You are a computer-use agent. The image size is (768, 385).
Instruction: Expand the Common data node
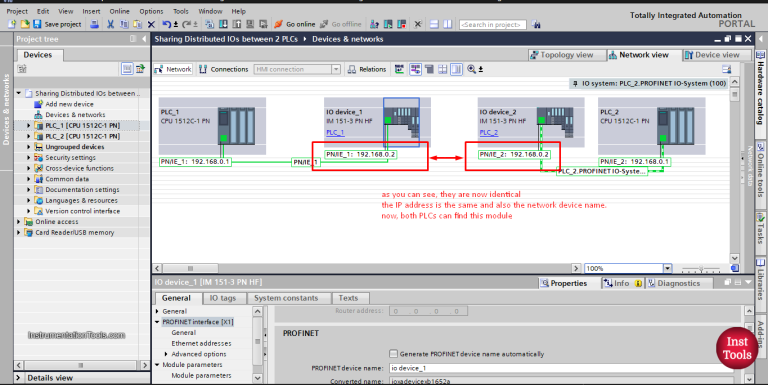(28, 179)
